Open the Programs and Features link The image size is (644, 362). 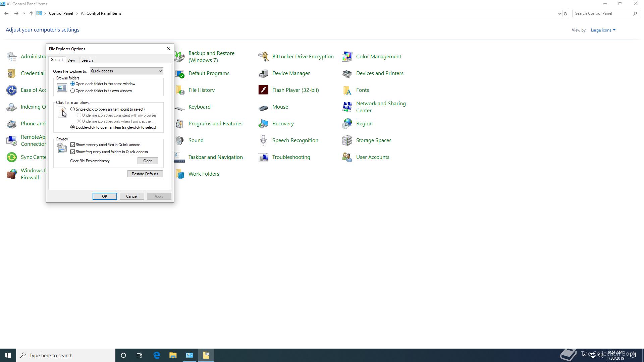[215, 124]
